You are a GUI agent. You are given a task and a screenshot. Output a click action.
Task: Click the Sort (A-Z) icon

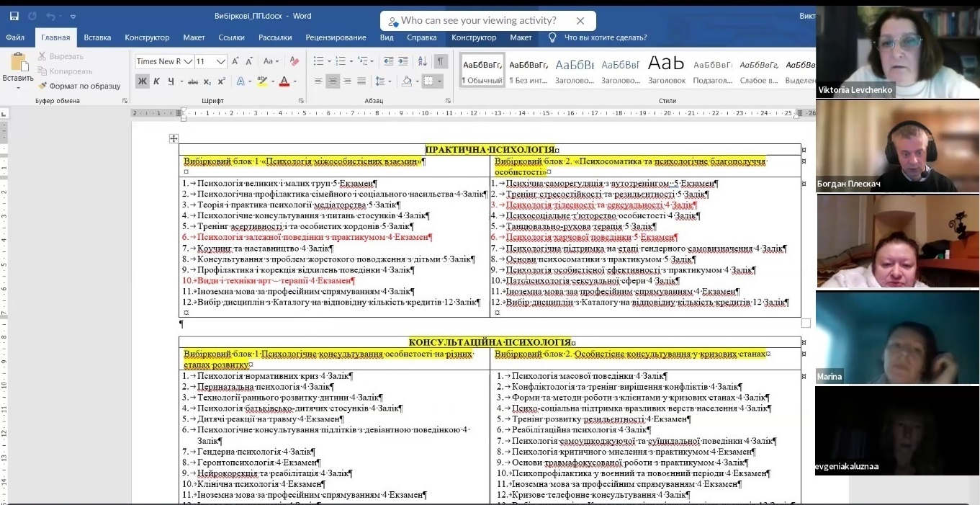[x=422, y=61]
